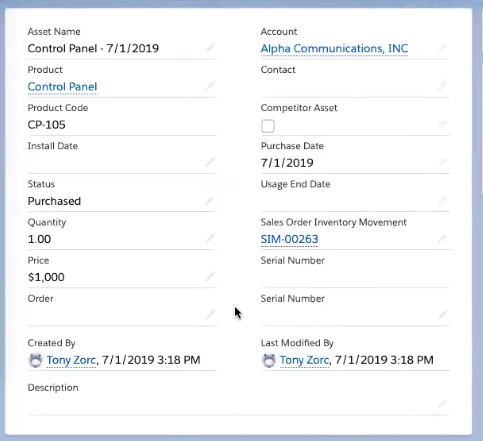Open the Control Panel product link
483x441 pixels.
[62, 87]
